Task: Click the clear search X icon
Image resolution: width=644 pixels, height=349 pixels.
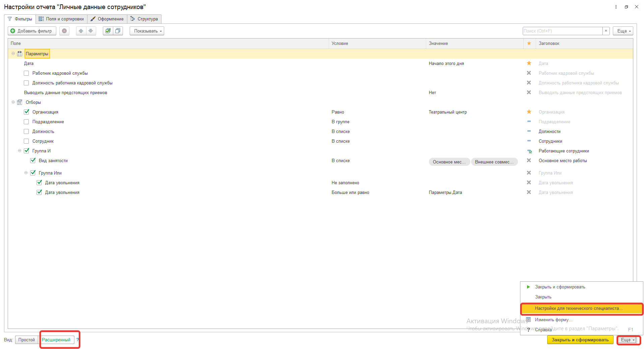Action: point(606,31)
